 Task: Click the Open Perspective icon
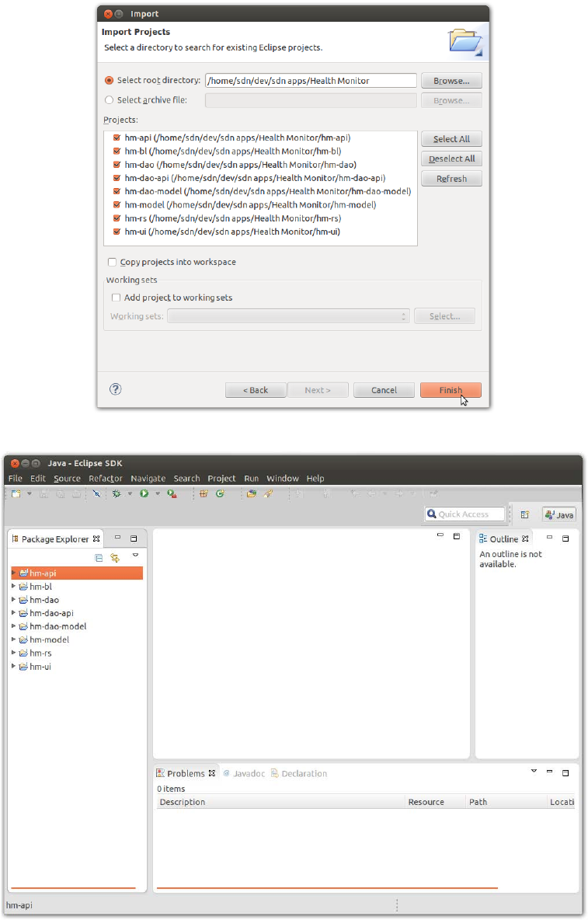pyautogui.click(x=524, y=514)
